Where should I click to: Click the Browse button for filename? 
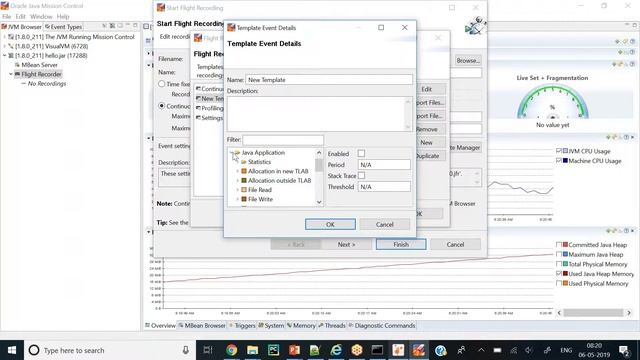coord(468,60)
